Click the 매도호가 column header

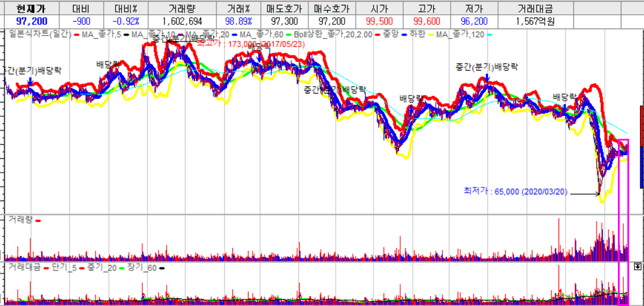[x=285, y=8]
